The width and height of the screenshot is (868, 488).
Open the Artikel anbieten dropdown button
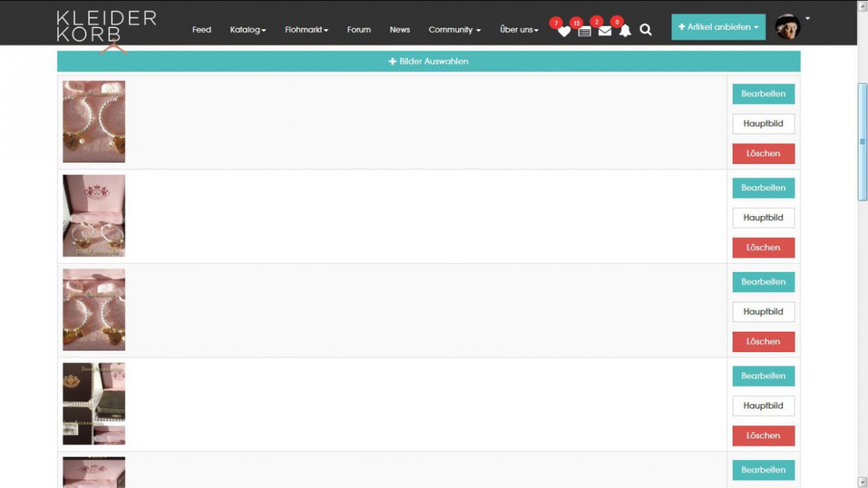[x=718, y=27]
